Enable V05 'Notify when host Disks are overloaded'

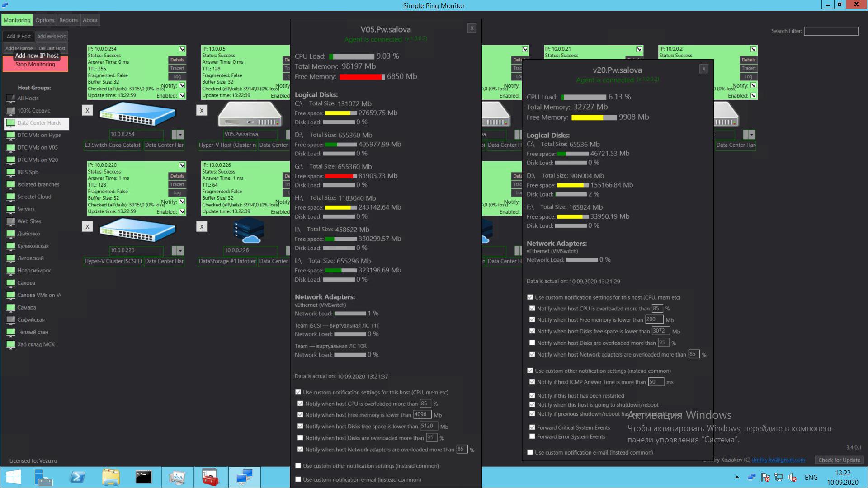[300, 438]
